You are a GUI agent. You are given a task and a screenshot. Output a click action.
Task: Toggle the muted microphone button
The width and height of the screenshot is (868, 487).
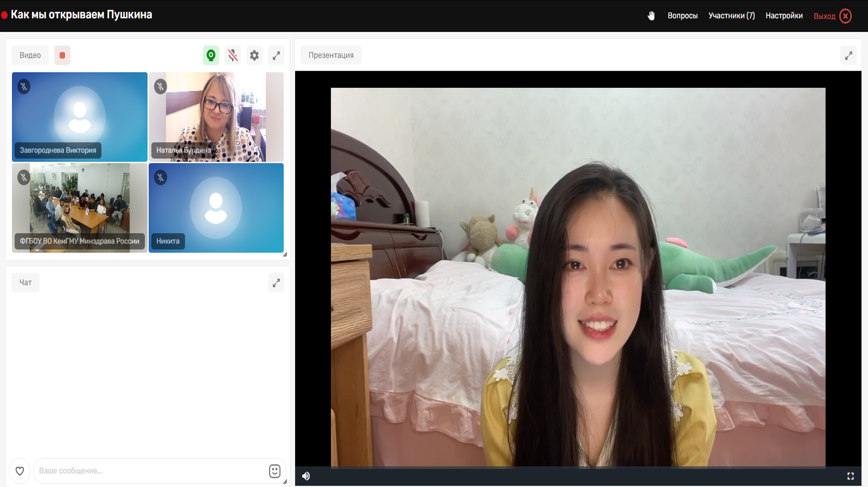tap(233, 55)
